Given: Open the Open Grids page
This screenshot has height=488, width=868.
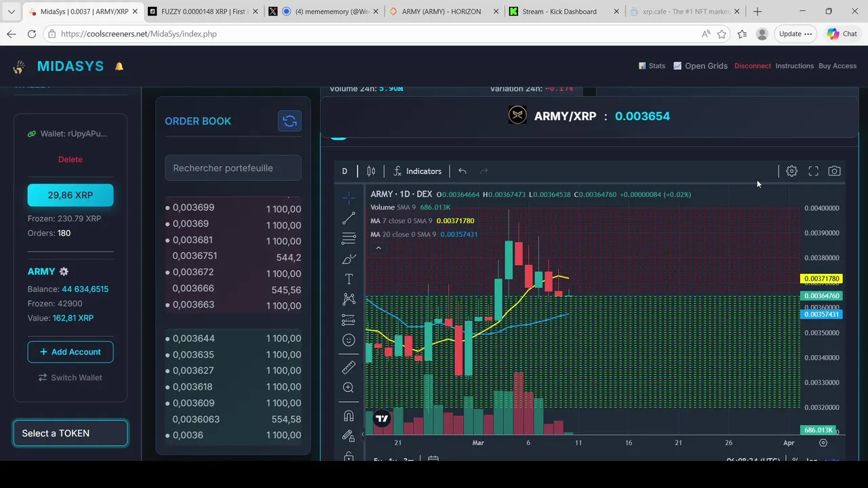Looking at the screenshot, I should click(x=701, y=66).
